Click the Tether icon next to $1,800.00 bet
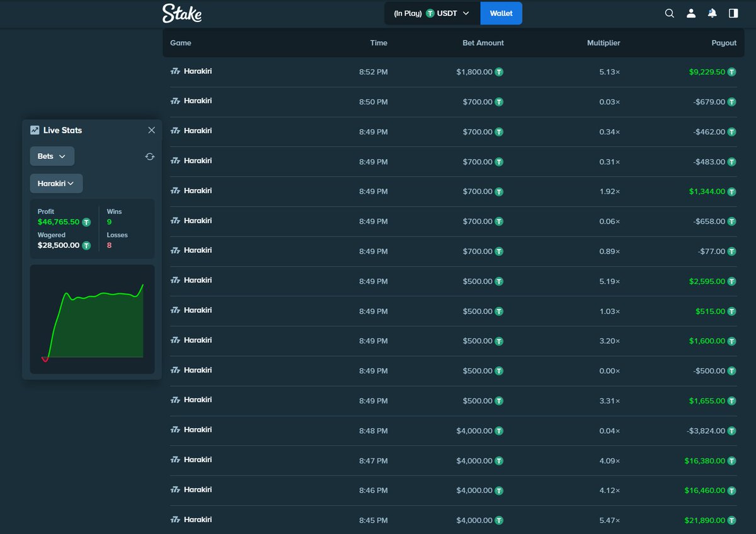 pos(499,72)
